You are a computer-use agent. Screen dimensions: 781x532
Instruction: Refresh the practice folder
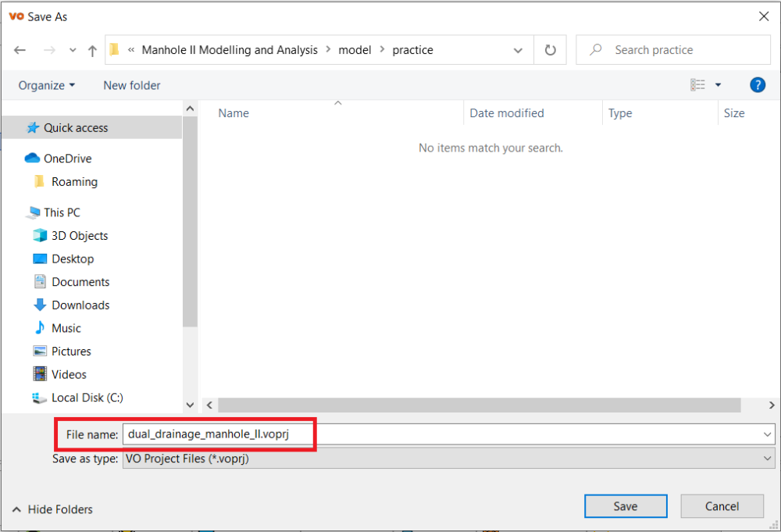pyautogui.click(x=551, y=50)
